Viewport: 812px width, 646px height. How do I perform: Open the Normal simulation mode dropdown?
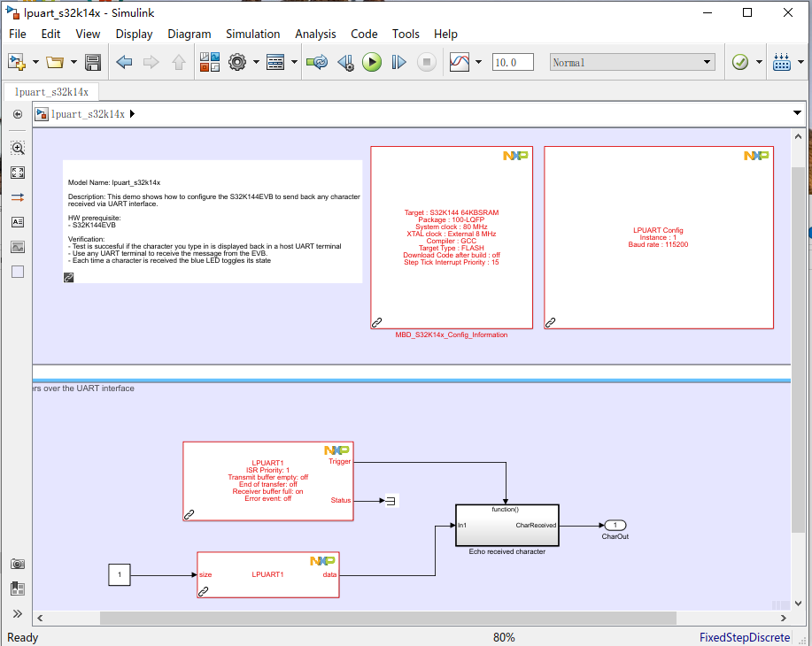[x=632, y=62]
